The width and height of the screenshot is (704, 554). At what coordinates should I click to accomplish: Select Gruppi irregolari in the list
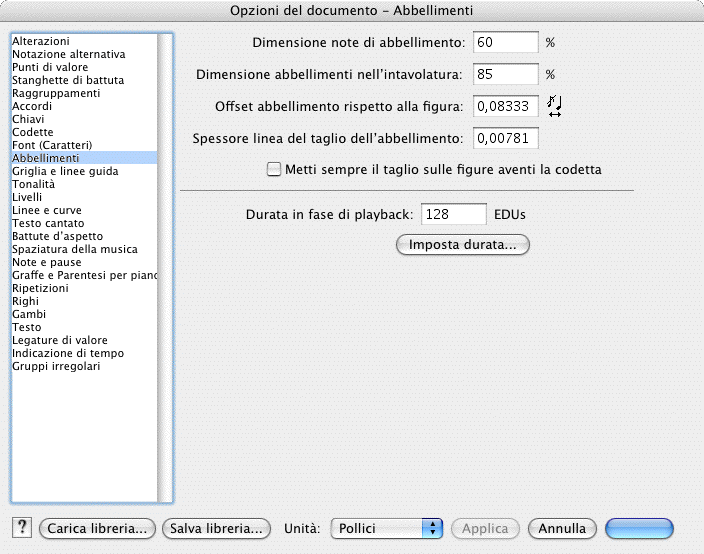55,366
